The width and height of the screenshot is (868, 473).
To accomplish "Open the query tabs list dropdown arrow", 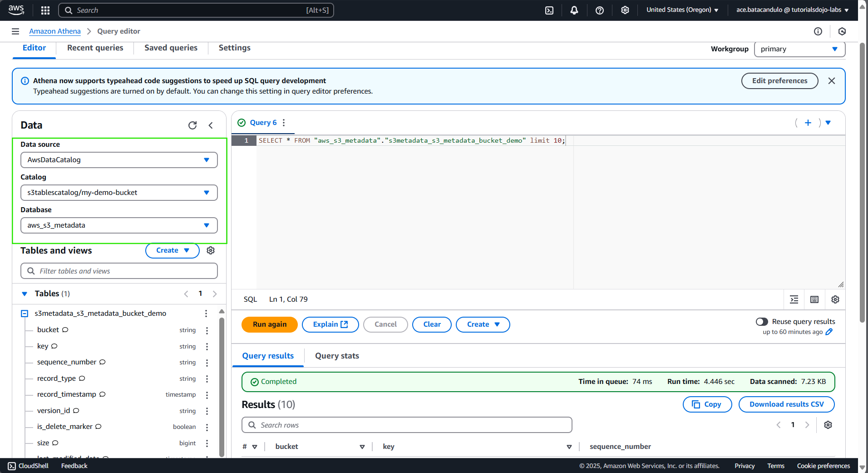I will click(828, 123).
